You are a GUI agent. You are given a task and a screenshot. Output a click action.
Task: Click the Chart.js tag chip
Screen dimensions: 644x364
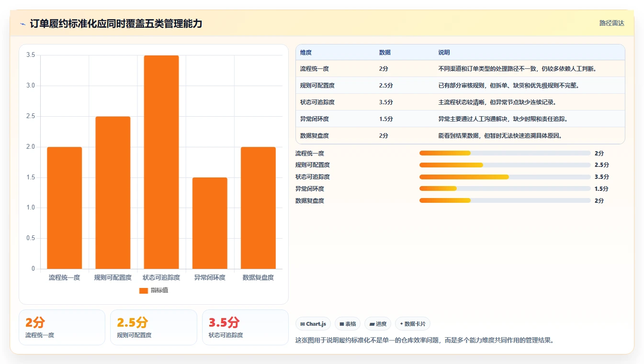313,324
